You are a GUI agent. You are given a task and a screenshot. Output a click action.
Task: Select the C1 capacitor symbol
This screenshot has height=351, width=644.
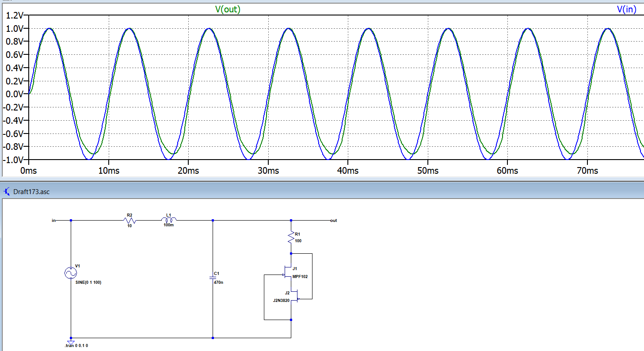tap(213, 278)
